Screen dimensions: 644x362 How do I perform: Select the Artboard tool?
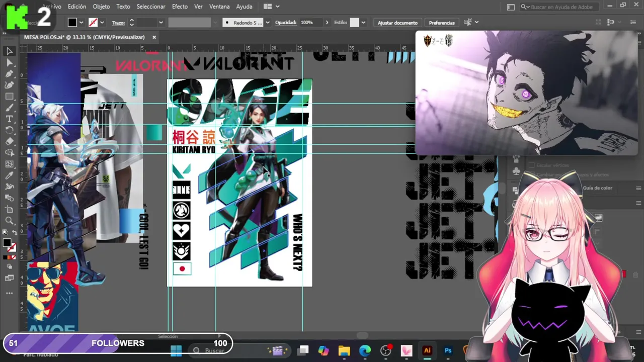tap(9, 209)
